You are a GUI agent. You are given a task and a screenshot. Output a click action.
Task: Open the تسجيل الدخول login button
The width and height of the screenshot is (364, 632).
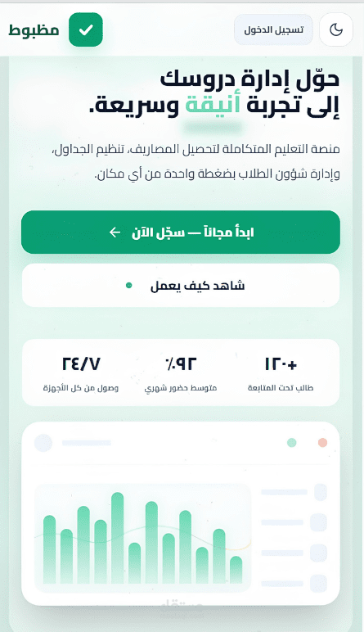point(273,29)
